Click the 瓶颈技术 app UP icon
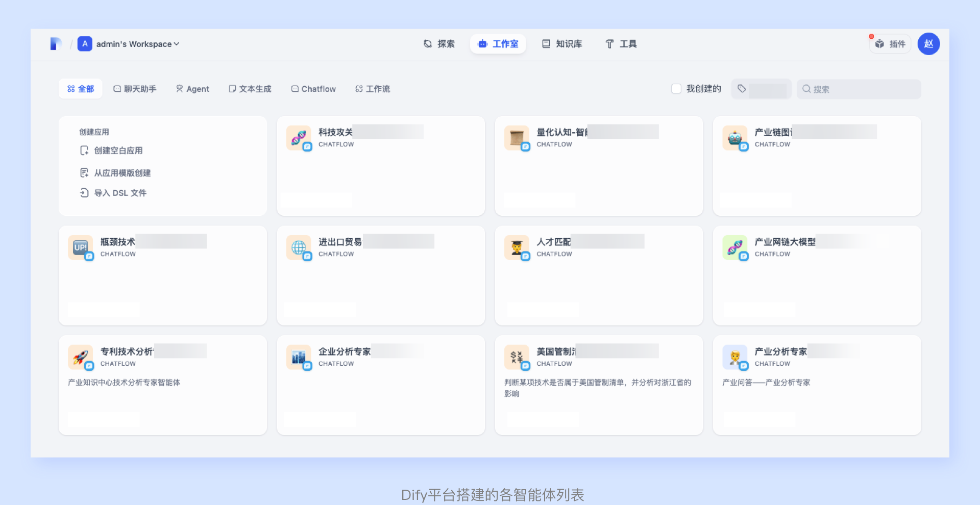 pyautogui.click(x=80, y=247)
